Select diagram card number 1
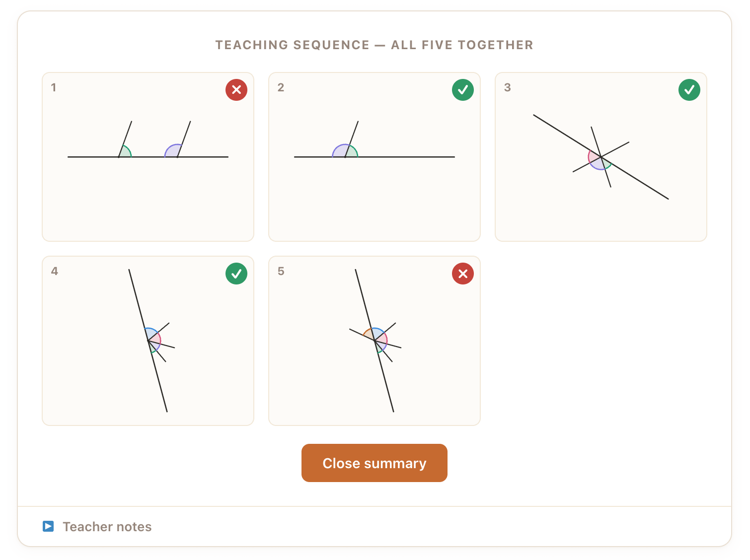The width and height of the screenshot is (750, 560). [x=148, y=157]
